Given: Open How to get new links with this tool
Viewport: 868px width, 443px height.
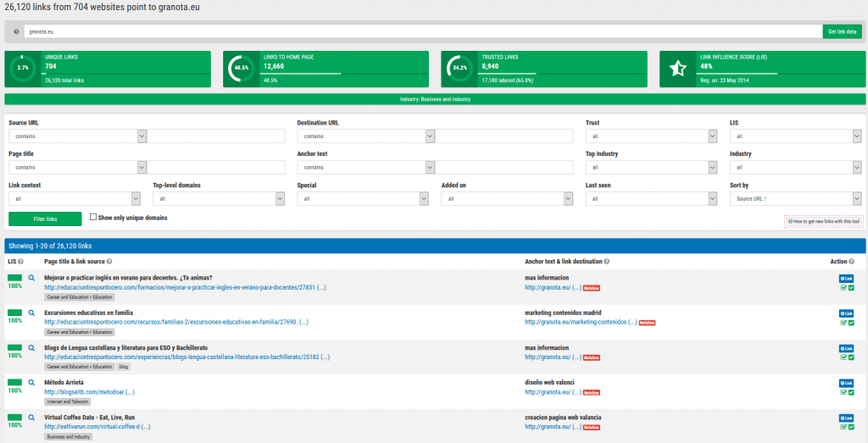Looking at the screenshot, I should tap(824, 221).
